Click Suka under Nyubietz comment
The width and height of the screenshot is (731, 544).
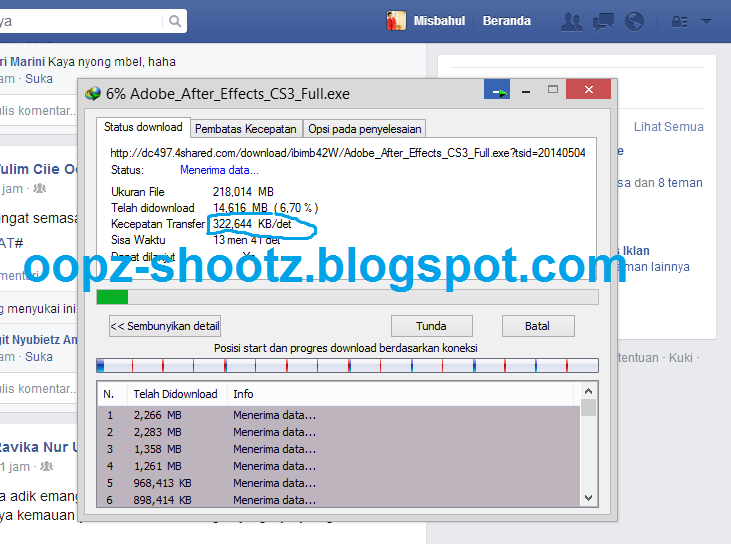[x=39, y=357]
